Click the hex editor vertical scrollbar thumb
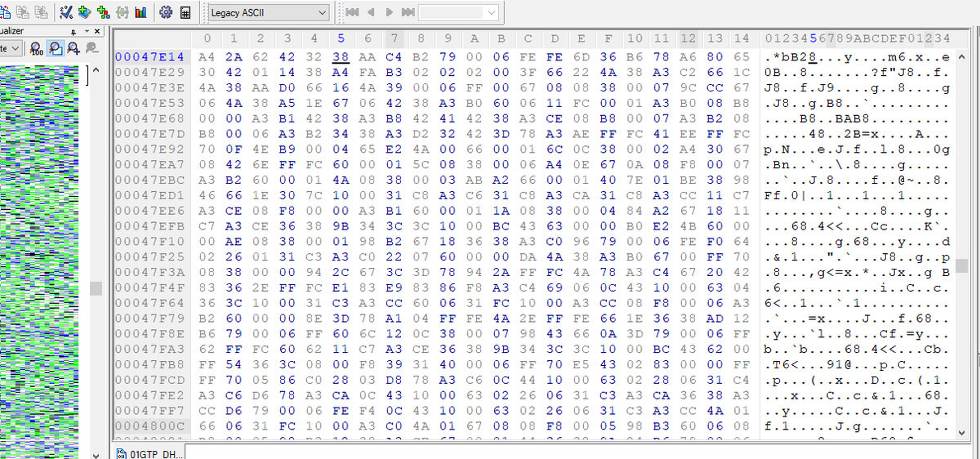The width and height of the screenshot is (980, 459). (961, 265)
